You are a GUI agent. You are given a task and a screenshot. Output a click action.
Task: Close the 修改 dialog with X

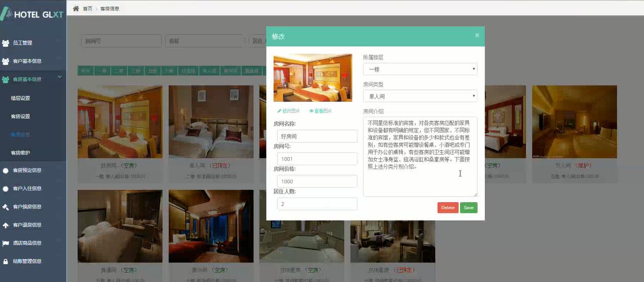(x=477, y=35)
